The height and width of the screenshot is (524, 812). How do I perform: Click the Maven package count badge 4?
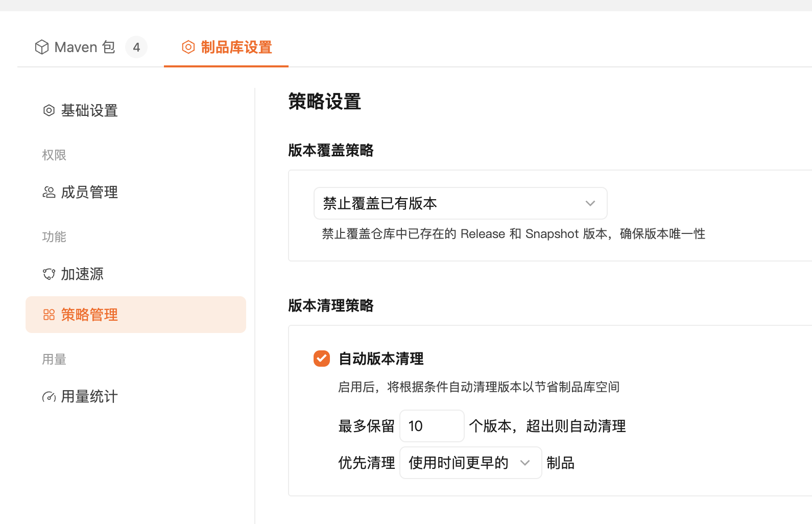[x=136, y=47]
